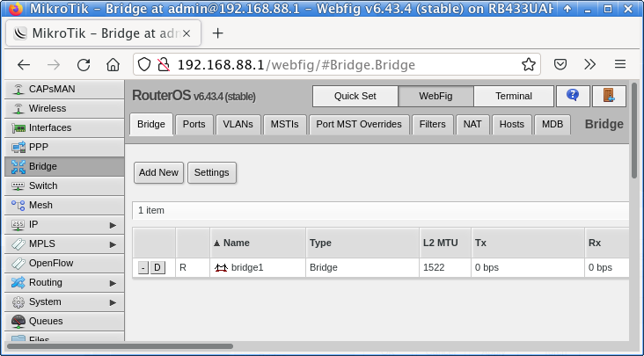This screenshot has height=356, width=644.
Task: Disable bridge1 using the D button
Action: click(157, 267)
